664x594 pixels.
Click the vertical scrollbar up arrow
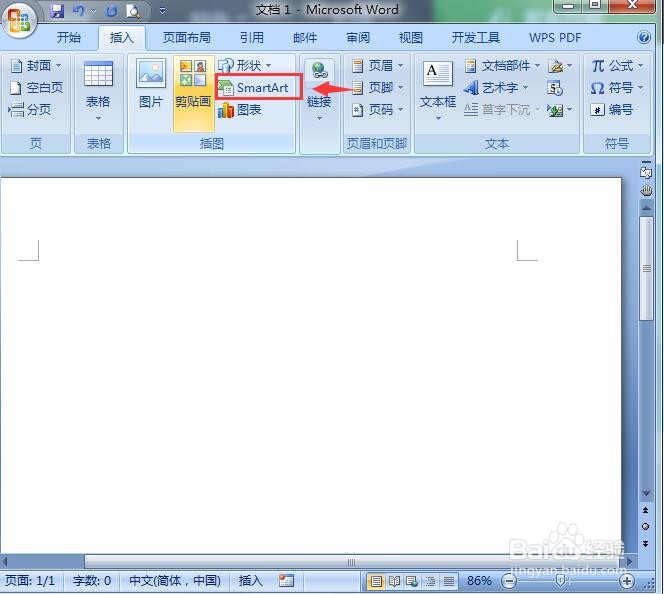646,208
